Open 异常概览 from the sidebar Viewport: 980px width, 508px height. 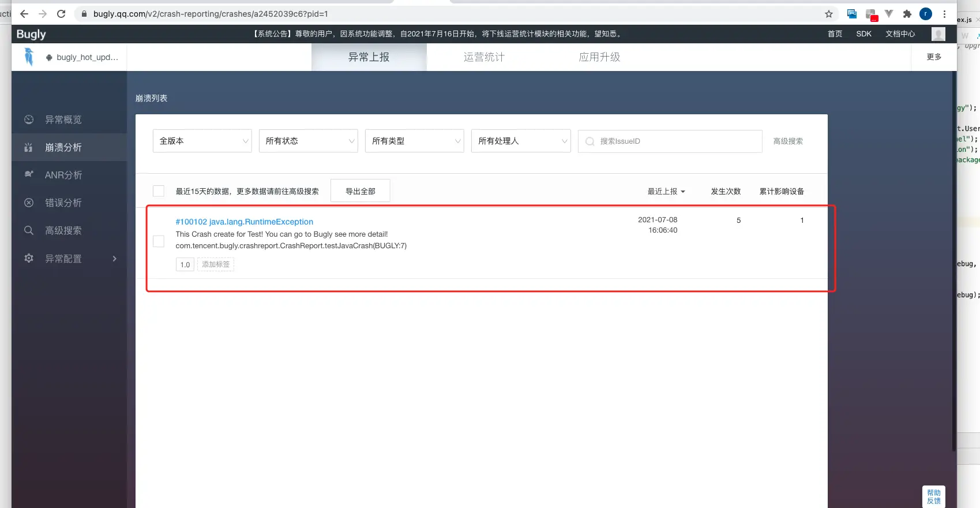coord(63,119)
